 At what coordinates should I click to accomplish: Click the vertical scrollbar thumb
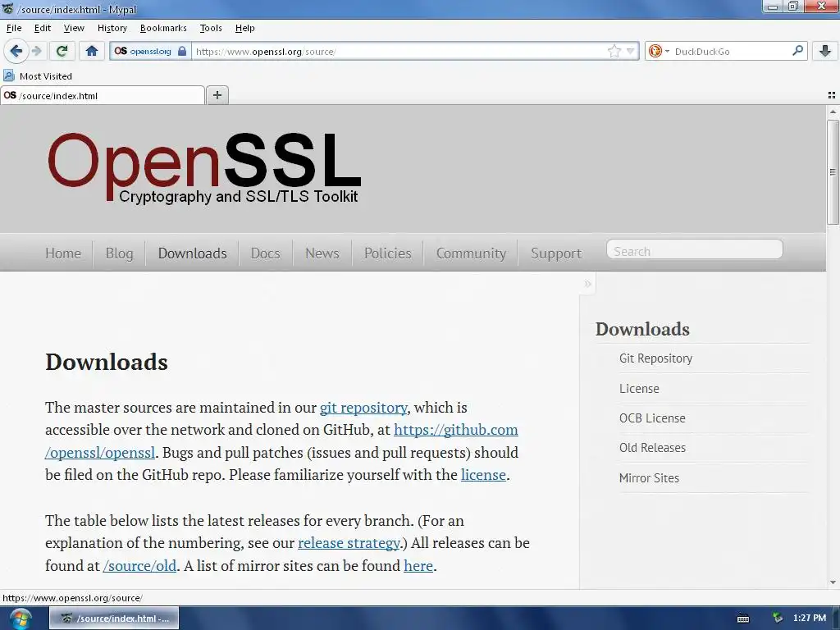(x=833, y=172)
